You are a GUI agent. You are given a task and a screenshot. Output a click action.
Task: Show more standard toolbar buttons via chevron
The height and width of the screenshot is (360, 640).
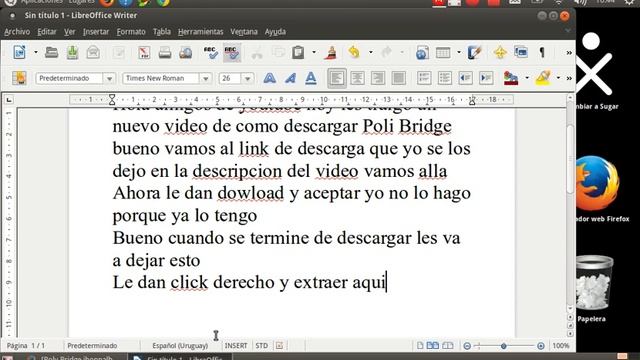(x=569, y=53)
